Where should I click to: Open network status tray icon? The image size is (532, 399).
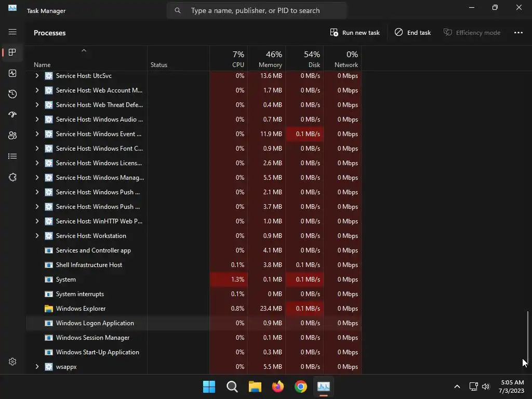473,387
